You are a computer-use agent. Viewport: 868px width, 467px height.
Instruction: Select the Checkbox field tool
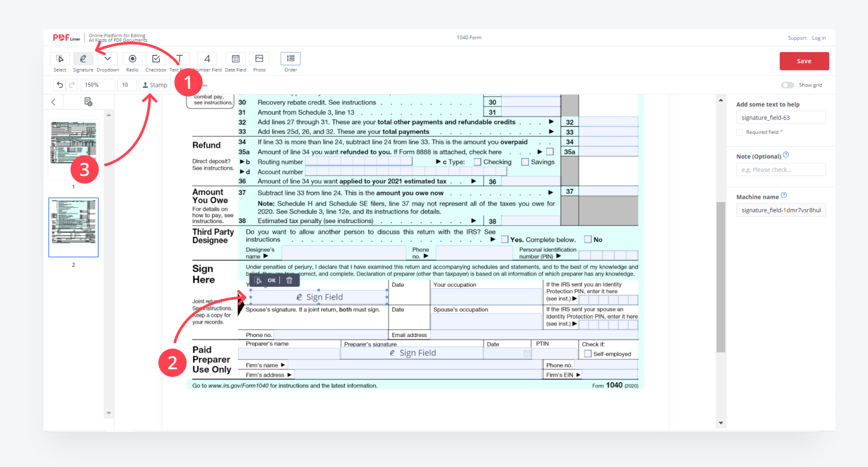(156, 59)
